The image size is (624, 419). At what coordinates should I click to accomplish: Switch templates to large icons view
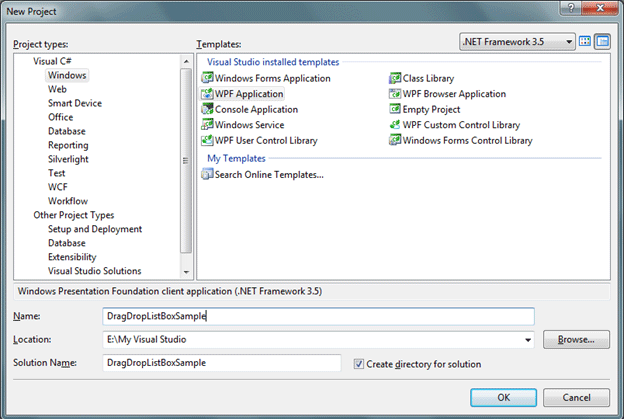click(x=585, y=41)
